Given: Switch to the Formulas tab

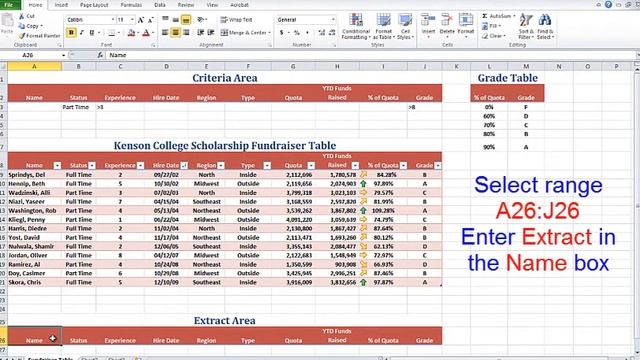Looking at the screenshot, I should click(x=131, y=5).
